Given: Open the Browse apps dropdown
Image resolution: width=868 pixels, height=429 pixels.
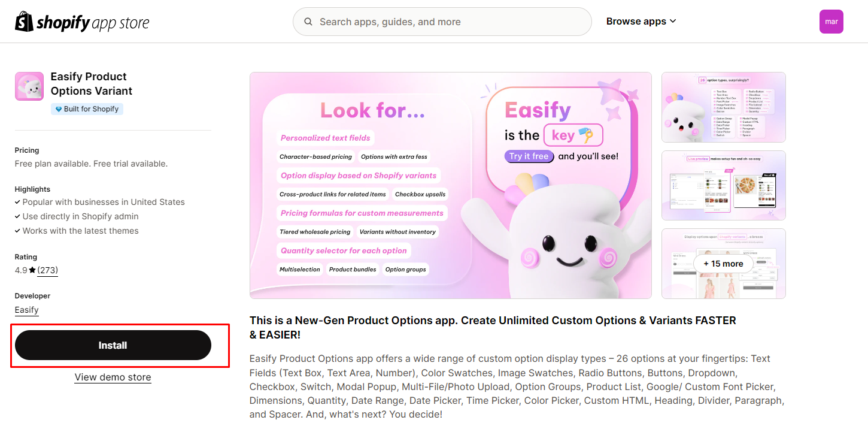Looking at the screenshot, I should coord(636,21).
